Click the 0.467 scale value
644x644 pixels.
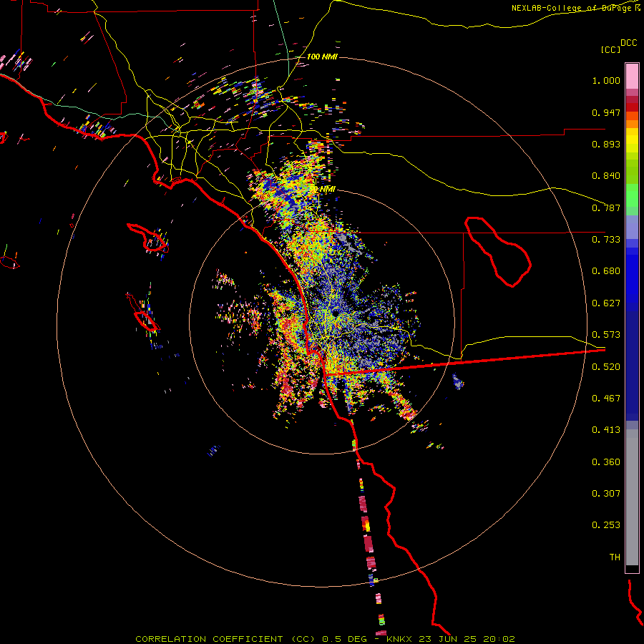click(606, 399)
